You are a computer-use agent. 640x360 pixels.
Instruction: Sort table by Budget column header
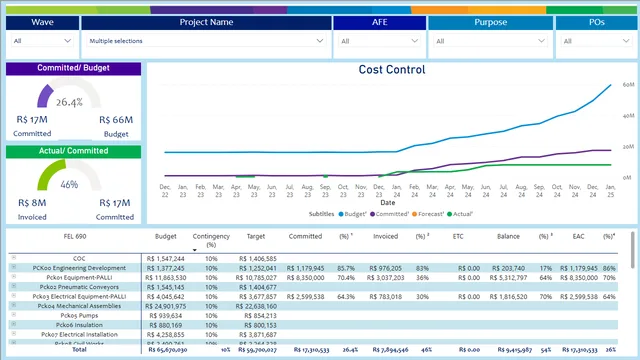coord(166,236)
